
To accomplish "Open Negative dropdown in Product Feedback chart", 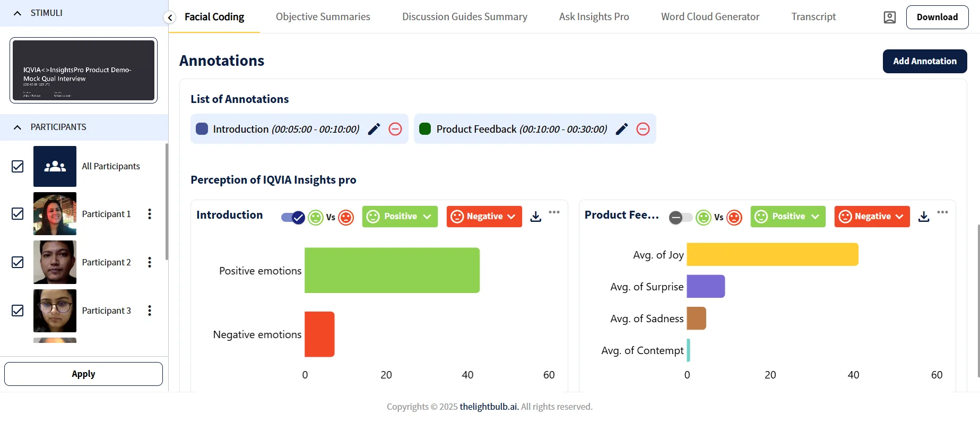I will click(x=872, y=217).
